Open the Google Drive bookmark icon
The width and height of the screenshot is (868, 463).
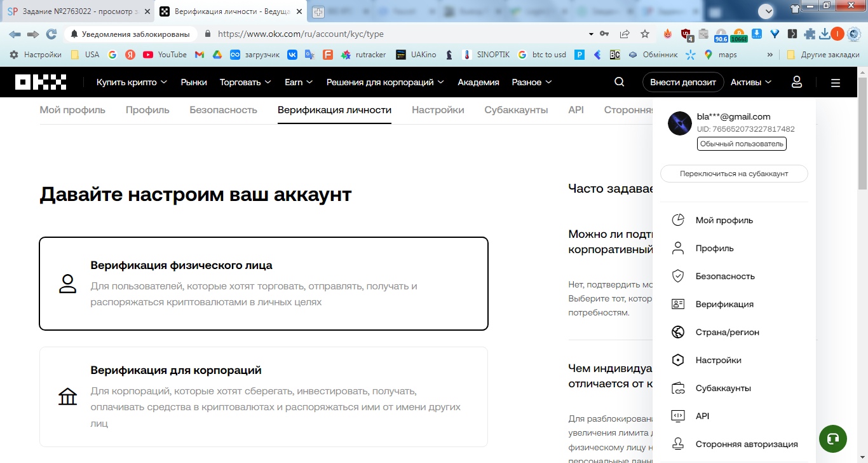[x=217, y=55]
